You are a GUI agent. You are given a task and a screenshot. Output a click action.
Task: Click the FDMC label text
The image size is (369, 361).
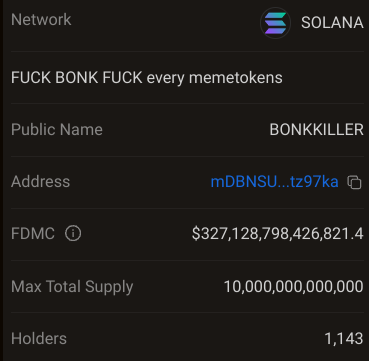[33, 233]
